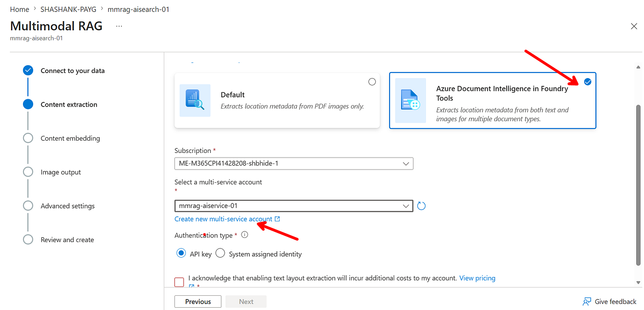Click the Content embedding step circle
644x310 pixels.
28,138
